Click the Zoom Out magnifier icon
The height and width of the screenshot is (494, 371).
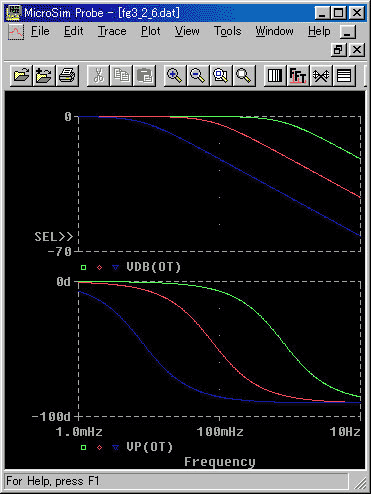[198, 75]
